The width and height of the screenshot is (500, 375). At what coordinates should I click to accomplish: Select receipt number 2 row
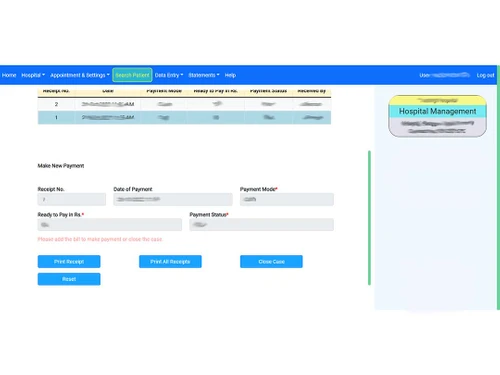(x=184, y=104)
